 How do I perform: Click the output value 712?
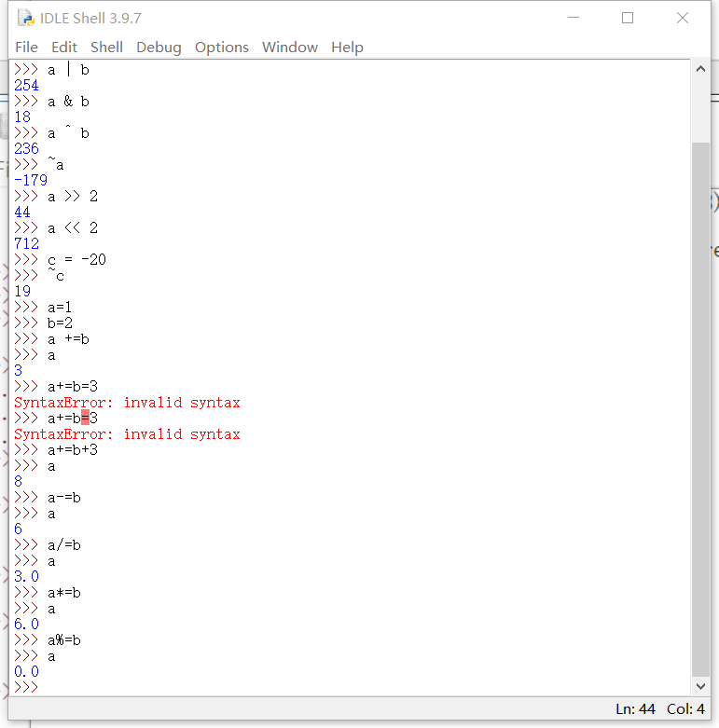click(x=26, y=243)
